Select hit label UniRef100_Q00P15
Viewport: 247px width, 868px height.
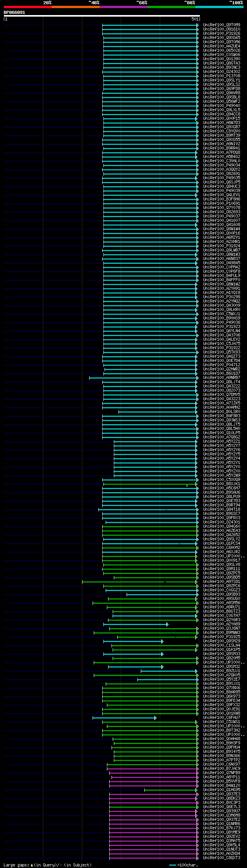coord(222,118)
